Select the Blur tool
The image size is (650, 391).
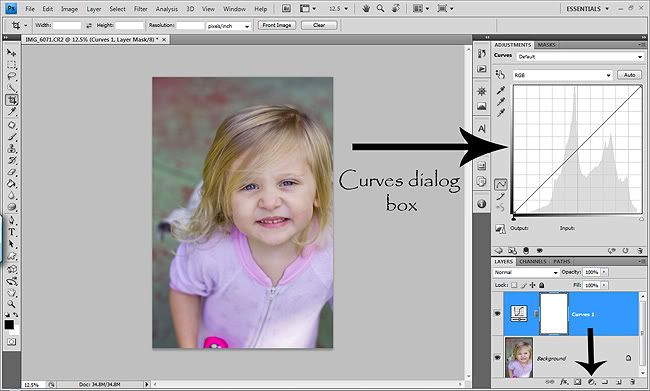(x=11, y=195)
